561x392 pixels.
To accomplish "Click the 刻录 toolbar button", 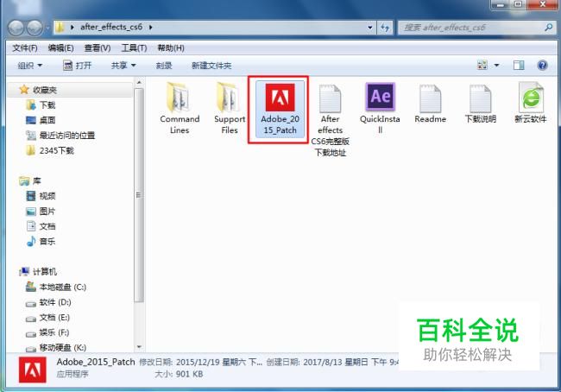I will [x=164, y=66].
